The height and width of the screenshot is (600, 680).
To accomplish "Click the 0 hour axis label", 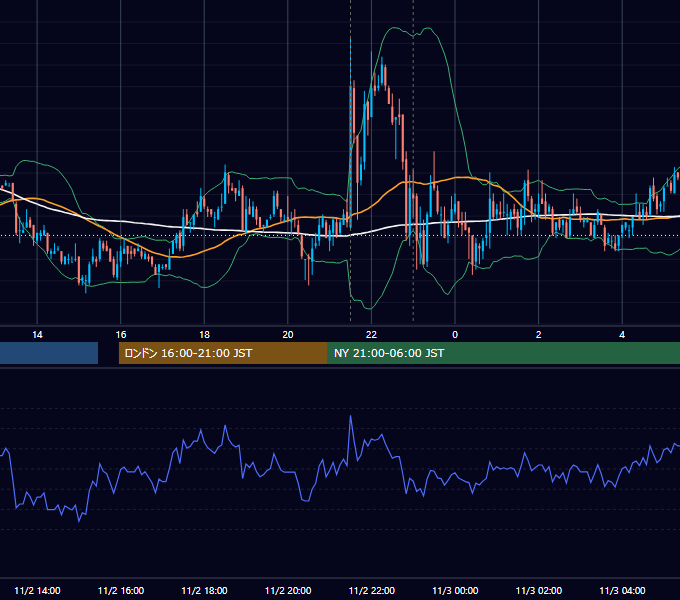I will (455, 335).
